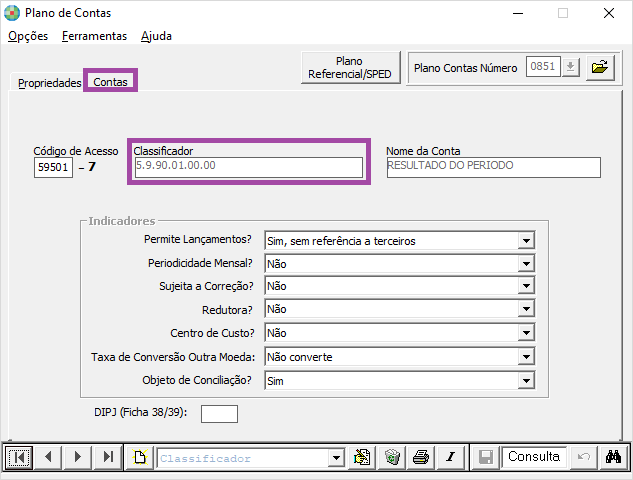This screenshot has width=633, height=480.
Task: Click the Indicadores group label
Action: [122, 221]
